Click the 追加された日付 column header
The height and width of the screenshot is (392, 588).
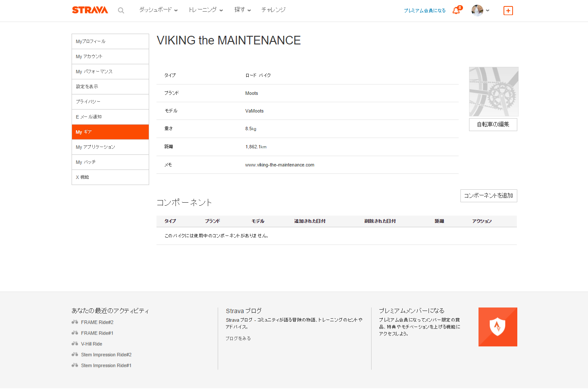coord(310,221)
